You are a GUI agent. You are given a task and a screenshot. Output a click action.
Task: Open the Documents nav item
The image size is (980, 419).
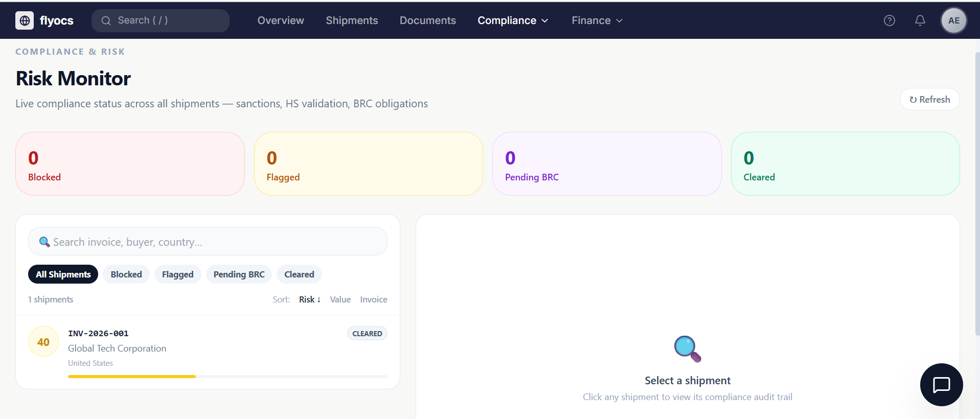click(x=427, y=20)
